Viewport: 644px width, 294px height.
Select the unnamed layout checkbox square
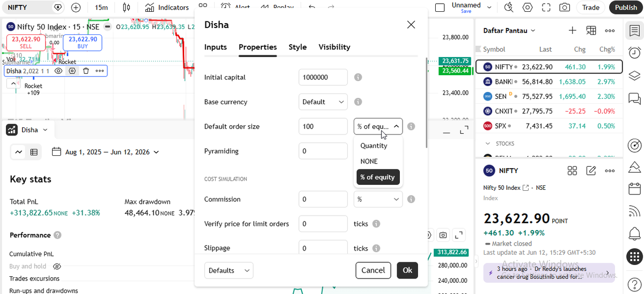(x=440, y=8)
